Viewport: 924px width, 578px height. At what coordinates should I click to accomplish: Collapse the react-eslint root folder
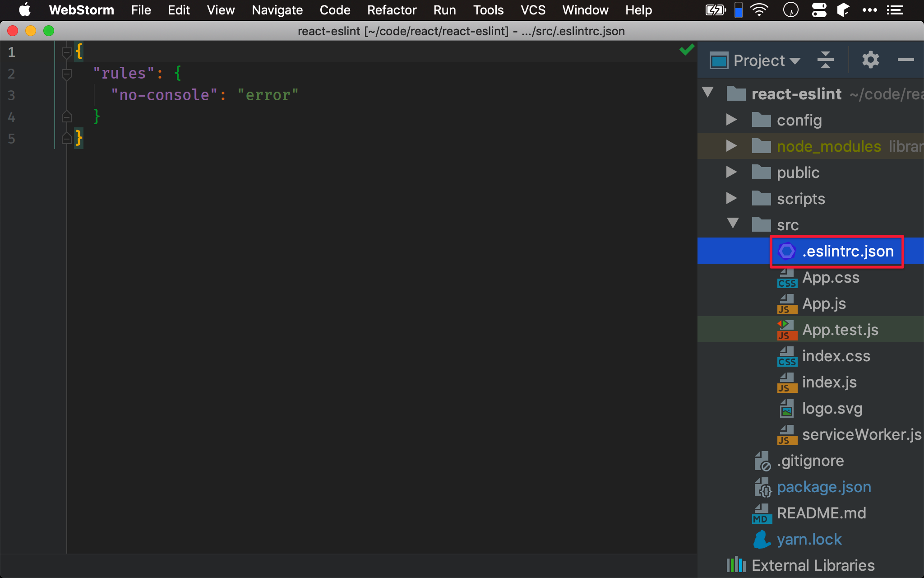708,93
